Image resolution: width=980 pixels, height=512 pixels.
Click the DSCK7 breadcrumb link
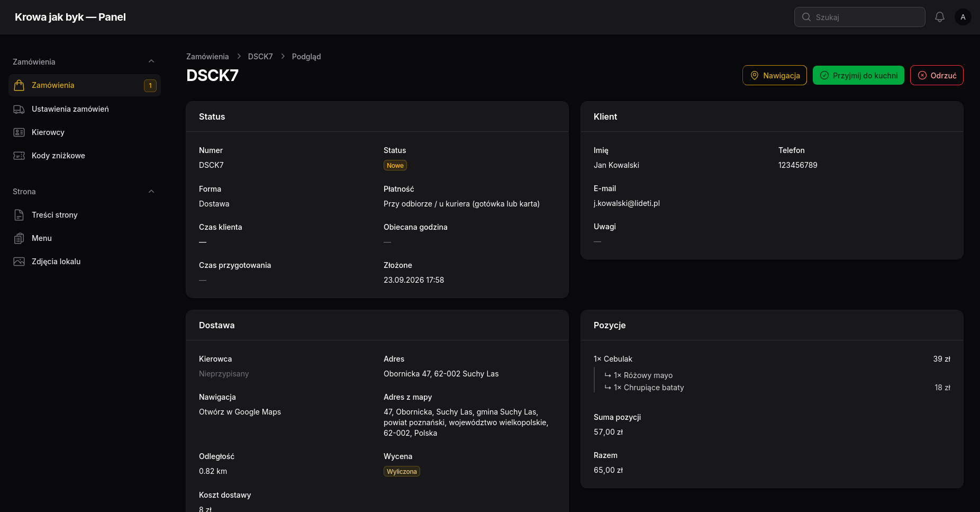point(260,57)
